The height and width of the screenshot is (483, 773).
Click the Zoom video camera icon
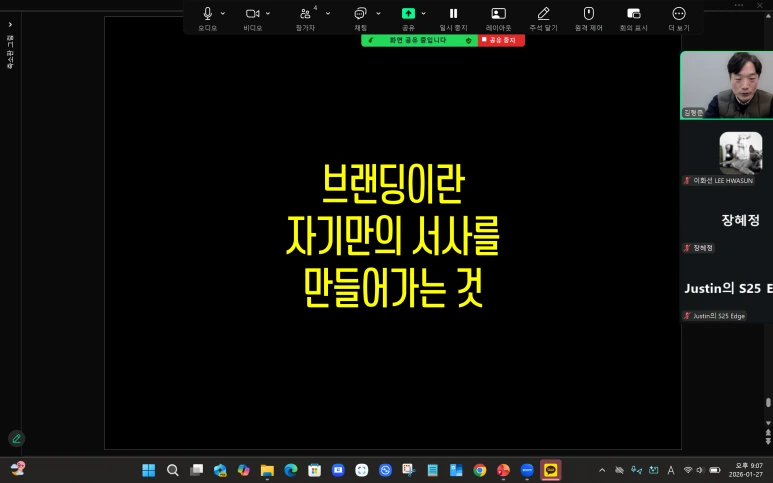point(252,13)
